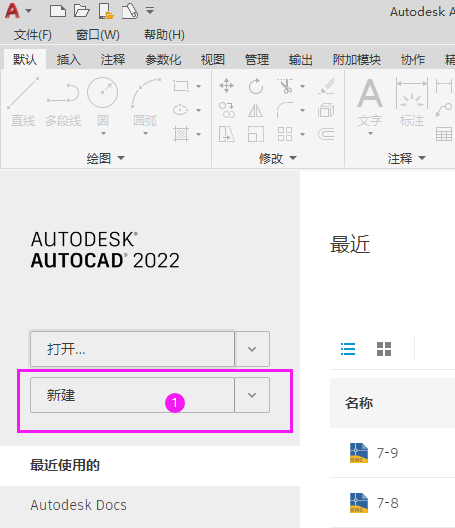Open the 文件(F) menu
455x528 pixels.
click(33, 35)
